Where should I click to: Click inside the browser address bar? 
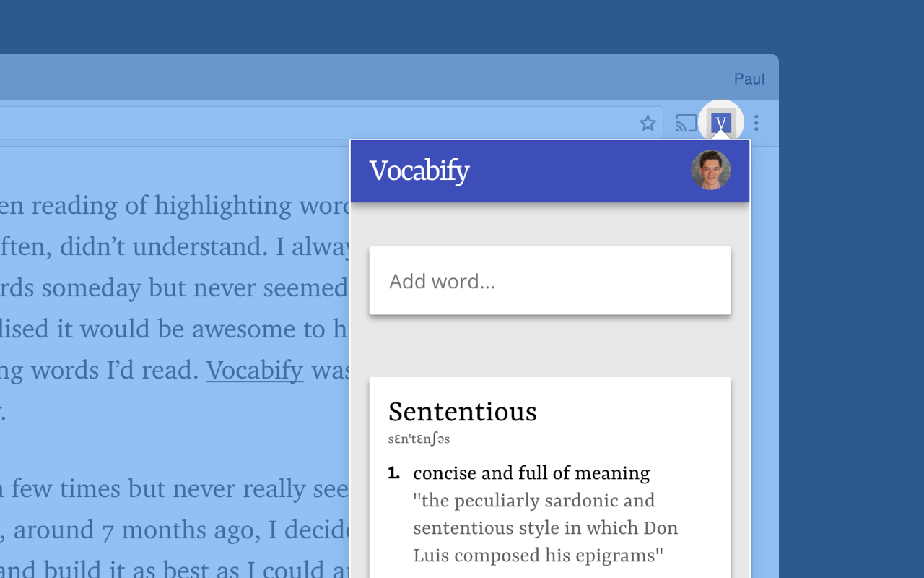[289, 123]
